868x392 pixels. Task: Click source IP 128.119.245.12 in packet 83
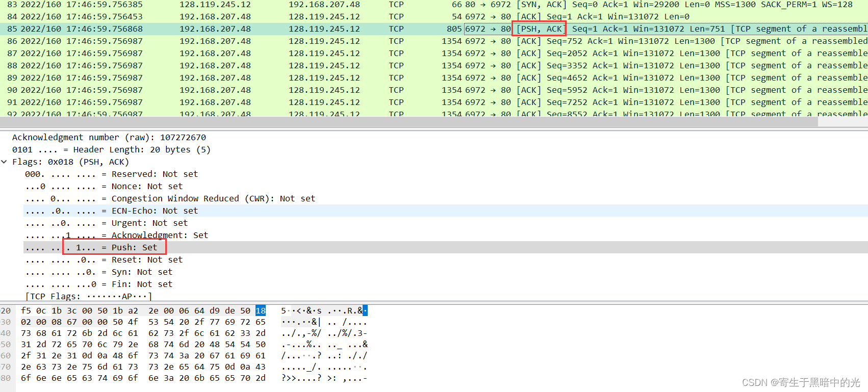coord(215,5)
